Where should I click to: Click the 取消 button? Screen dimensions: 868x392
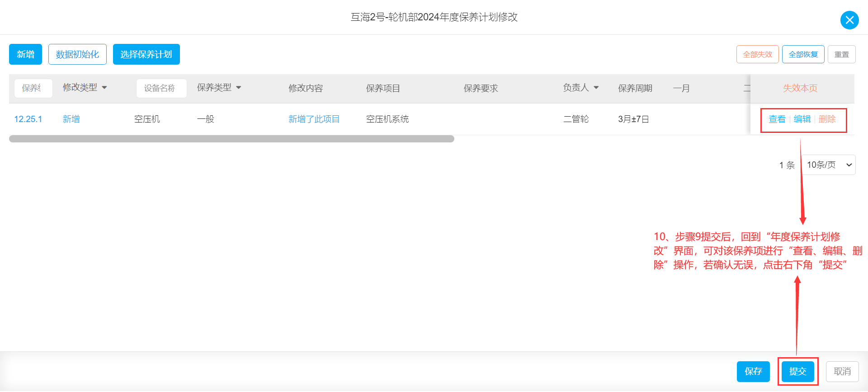(x=842, y=371)
